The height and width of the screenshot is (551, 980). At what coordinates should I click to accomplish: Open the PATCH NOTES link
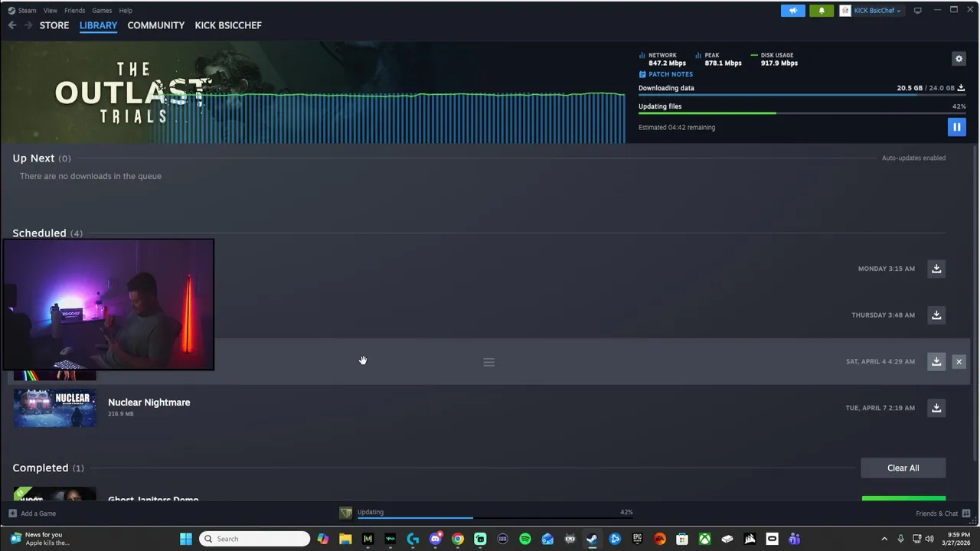coord(671,74)
